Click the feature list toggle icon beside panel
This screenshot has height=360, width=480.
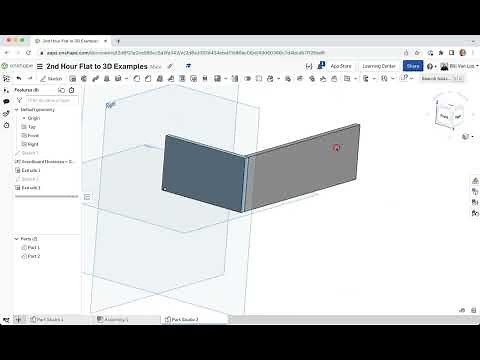87,197
